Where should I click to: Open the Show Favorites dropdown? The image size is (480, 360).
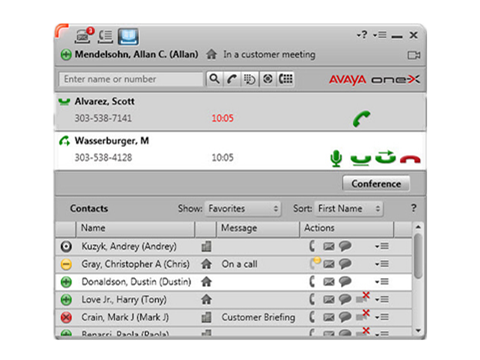pyautogui.click(x=243, y=209)
